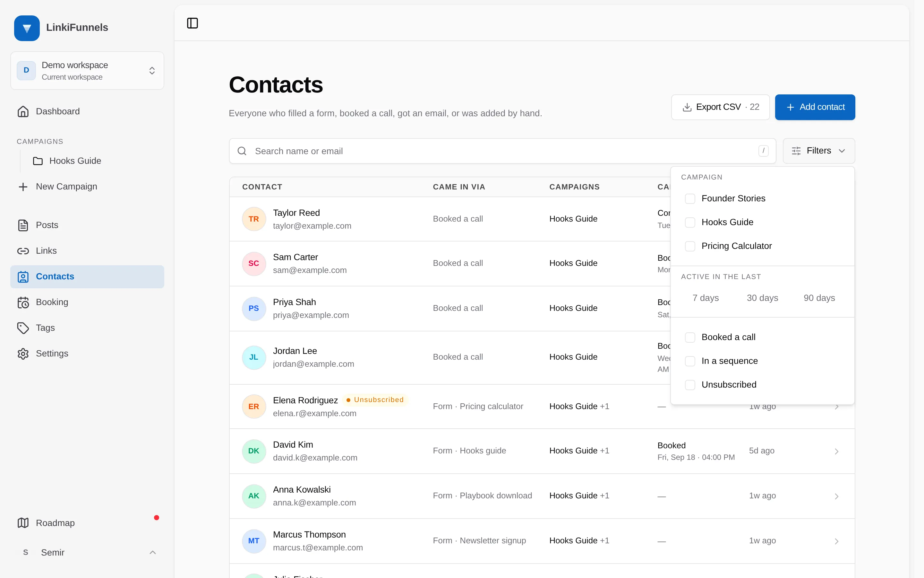Click the Contacts sidebar icon
The image size is (924, 578).
point(23,276)
